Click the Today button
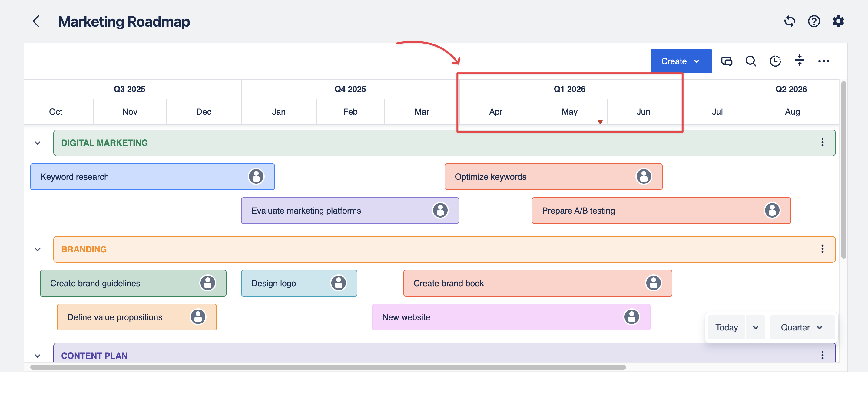868x400 pixels. point(727,328)
